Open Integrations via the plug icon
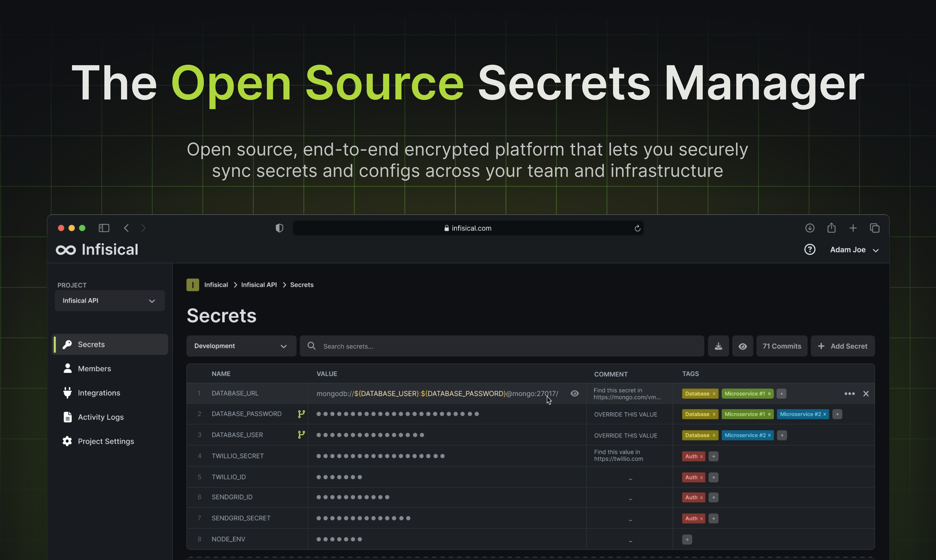The image size is (936, 560). point(67,393)
